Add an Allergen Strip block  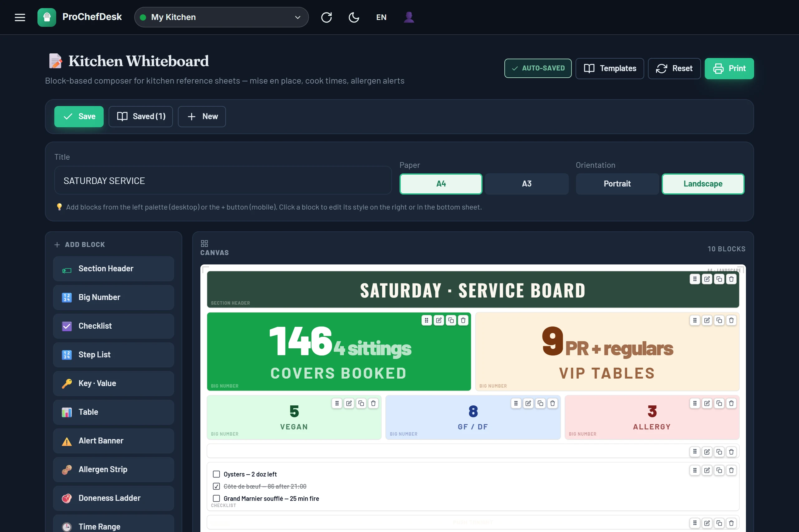click(x=113, y=470)
